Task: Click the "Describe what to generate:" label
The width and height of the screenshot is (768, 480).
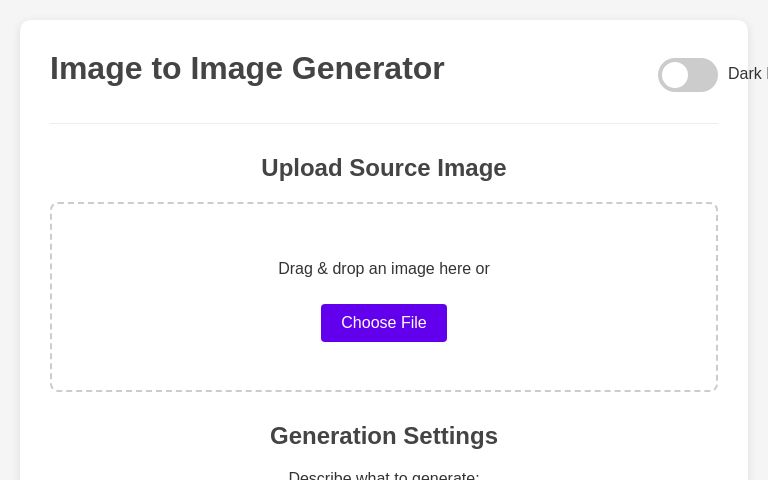Action: click(384, 475)
